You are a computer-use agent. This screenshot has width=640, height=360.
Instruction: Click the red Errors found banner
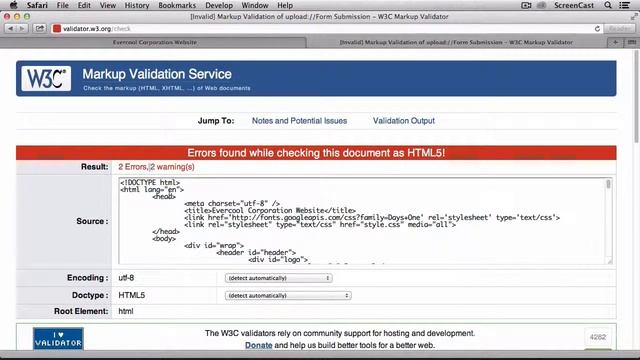tap(316, 153)
